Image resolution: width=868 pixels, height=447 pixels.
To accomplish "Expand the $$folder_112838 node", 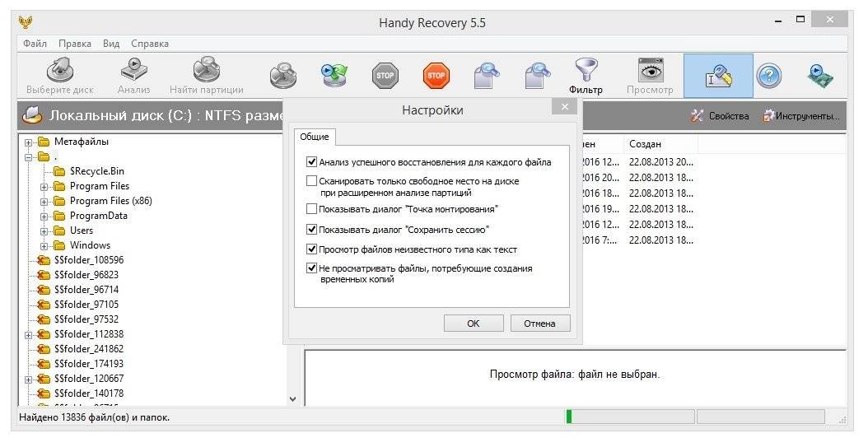I will tap(28, 335).
